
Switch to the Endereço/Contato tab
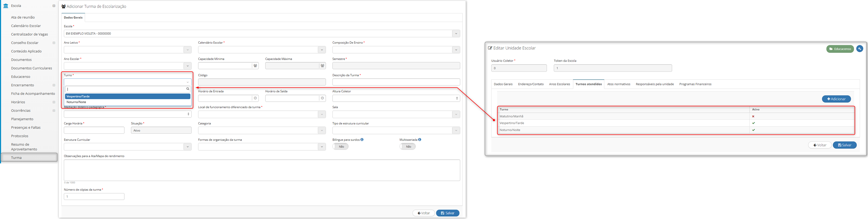[x=531, y=84]
